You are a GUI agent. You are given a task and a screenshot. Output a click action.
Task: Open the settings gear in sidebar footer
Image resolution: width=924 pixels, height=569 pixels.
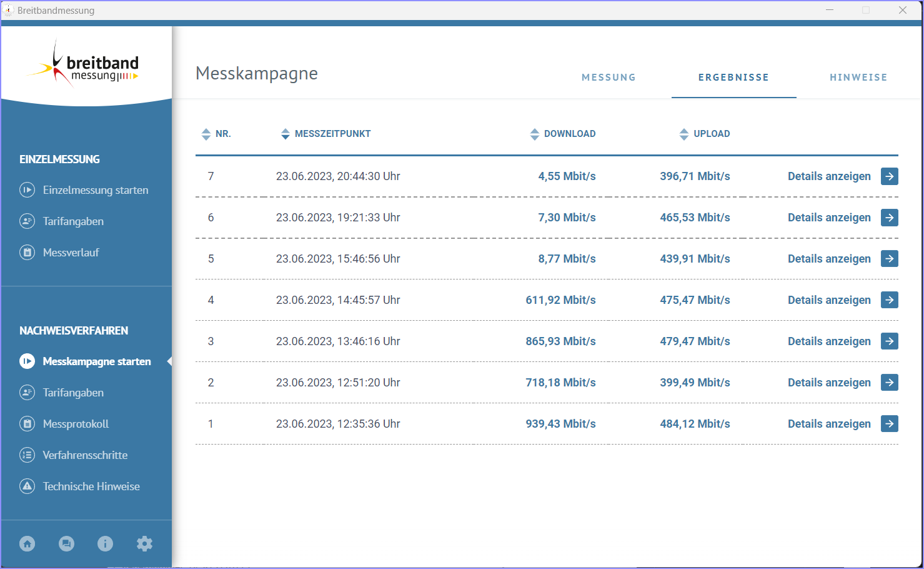click(144, 544)
